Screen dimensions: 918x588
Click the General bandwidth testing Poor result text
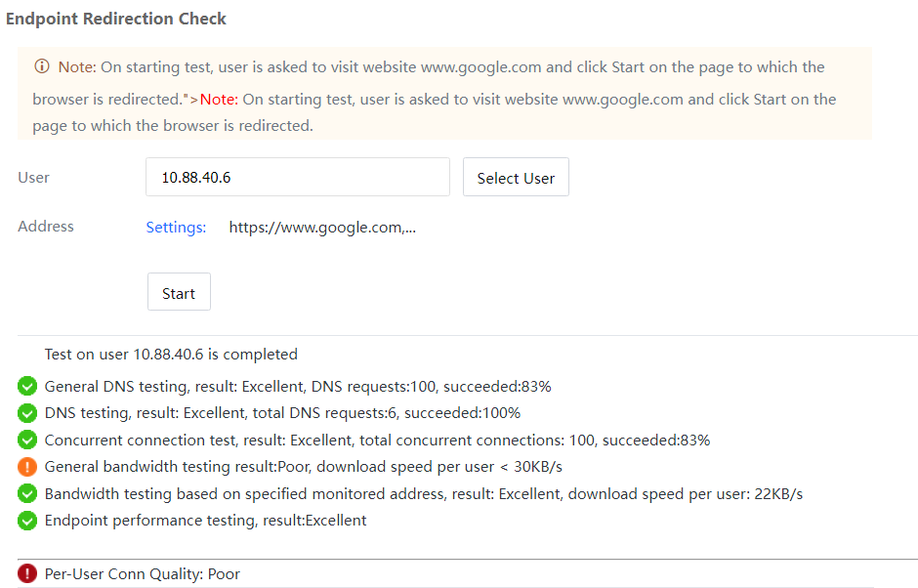point(303,467)
